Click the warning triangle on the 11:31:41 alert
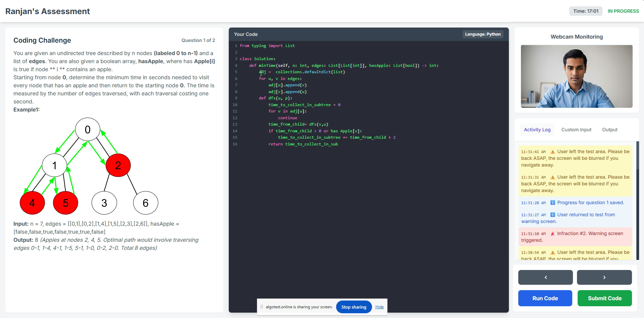 coord(553,151)
